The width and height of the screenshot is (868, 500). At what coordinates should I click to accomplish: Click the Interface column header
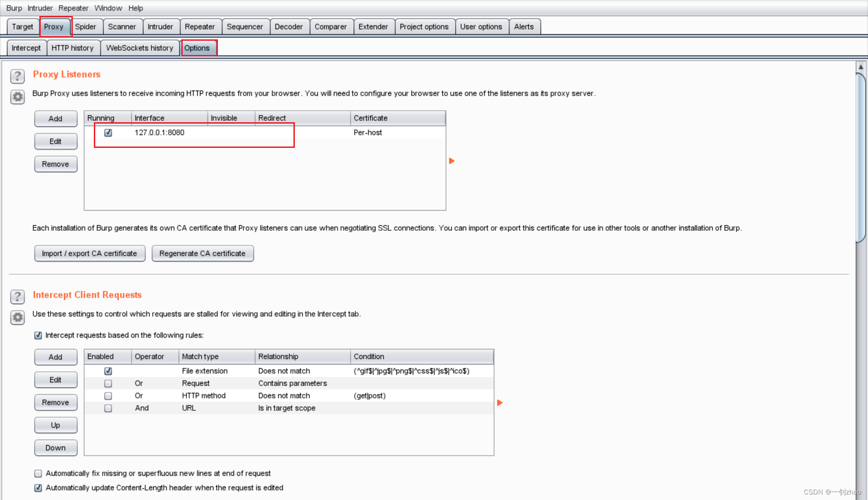point(169,118)
